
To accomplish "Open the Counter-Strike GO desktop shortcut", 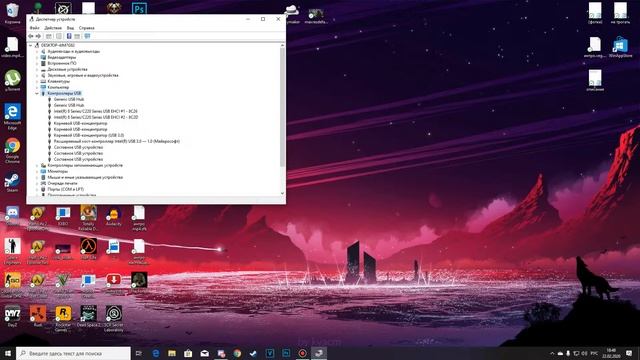I will [x=13, y=284].
